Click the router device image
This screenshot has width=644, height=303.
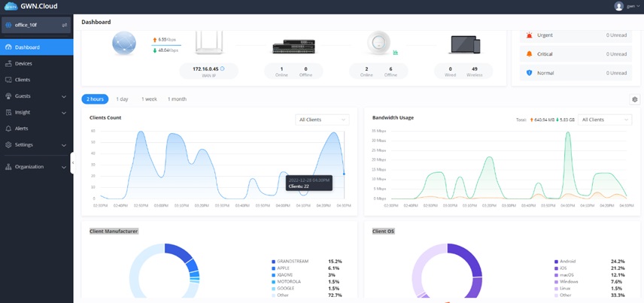click(x=208, y=43)
